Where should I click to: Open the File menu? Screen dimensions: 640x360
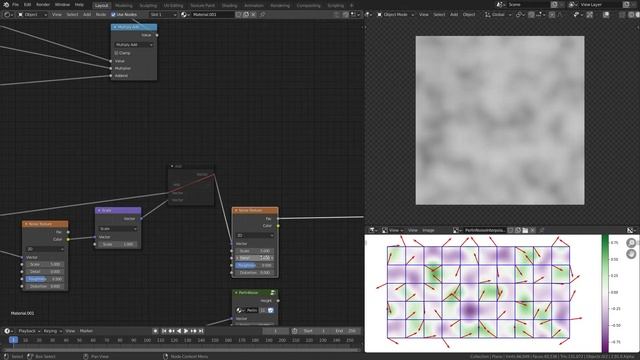[16, 4]
